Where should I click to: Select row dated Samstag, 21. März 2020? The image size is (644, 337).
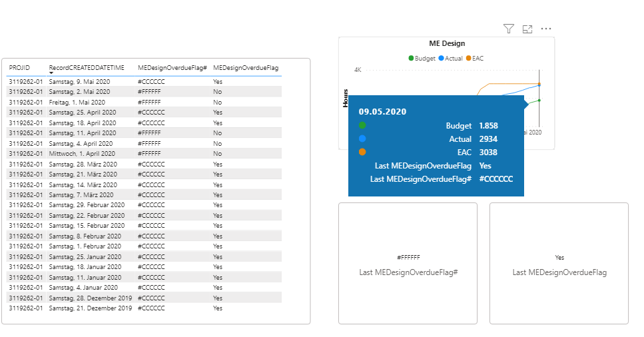(144, 174)
